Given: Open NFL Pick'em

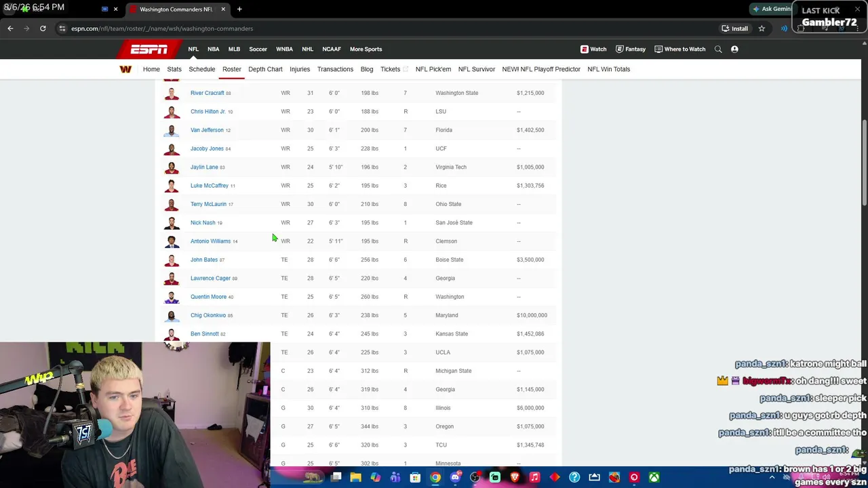Looking at the screenshot, I should pyautogui.click(x=433, y=69).
